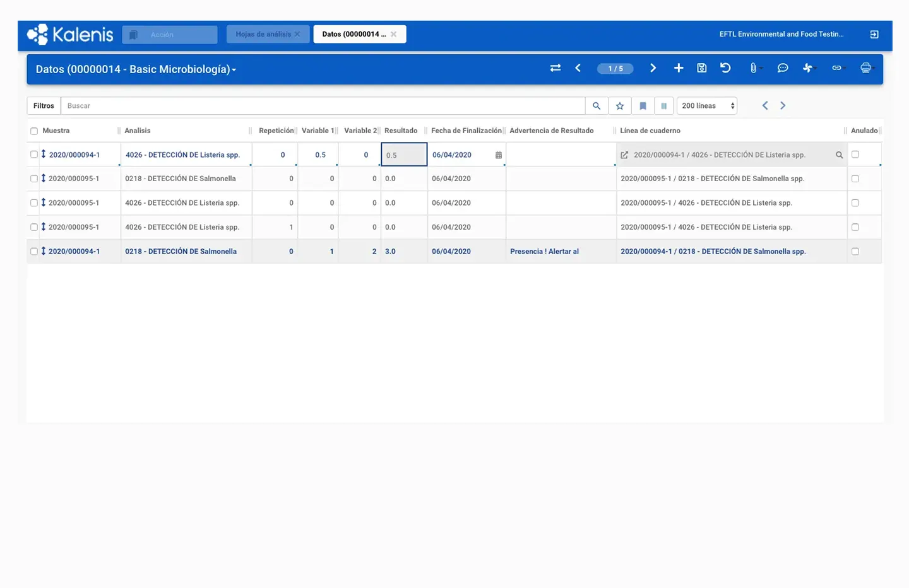The width and height of the screenshot is (909, 588).
Task: Tick the Anulado checkbox in first row
Action: pos(855,155)
